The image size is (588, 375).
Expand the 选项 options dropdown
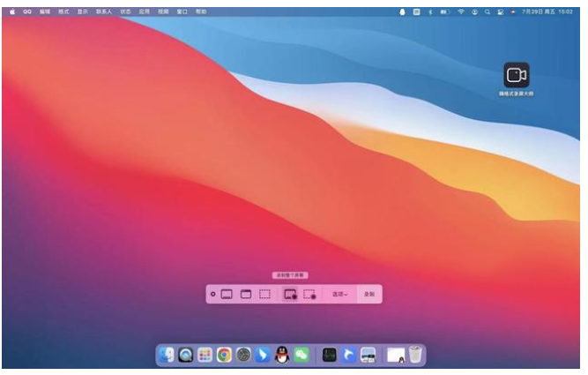coord(339,294)
